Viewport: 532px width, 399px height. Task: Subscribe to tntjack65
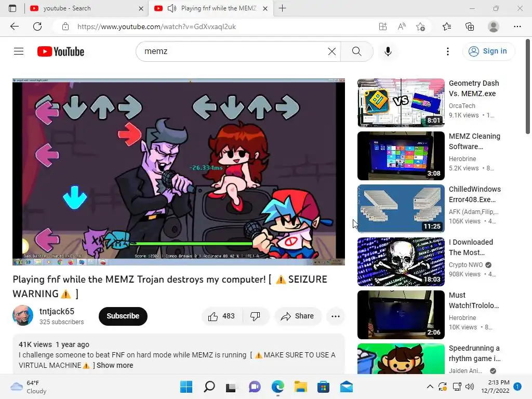click(x=123, y=316)
